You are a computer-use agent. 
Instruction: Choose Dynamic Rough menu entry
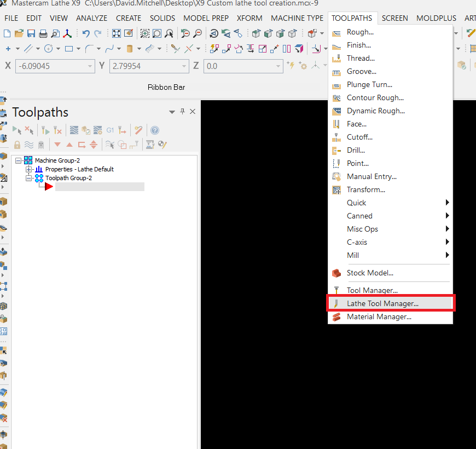(390, 111)
